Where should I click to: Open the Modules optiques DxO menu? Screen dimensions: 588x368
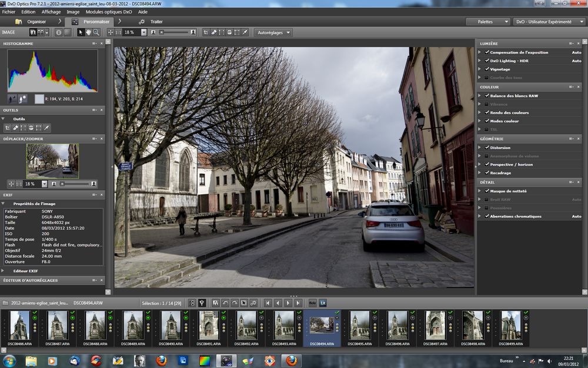pos(109,12)
